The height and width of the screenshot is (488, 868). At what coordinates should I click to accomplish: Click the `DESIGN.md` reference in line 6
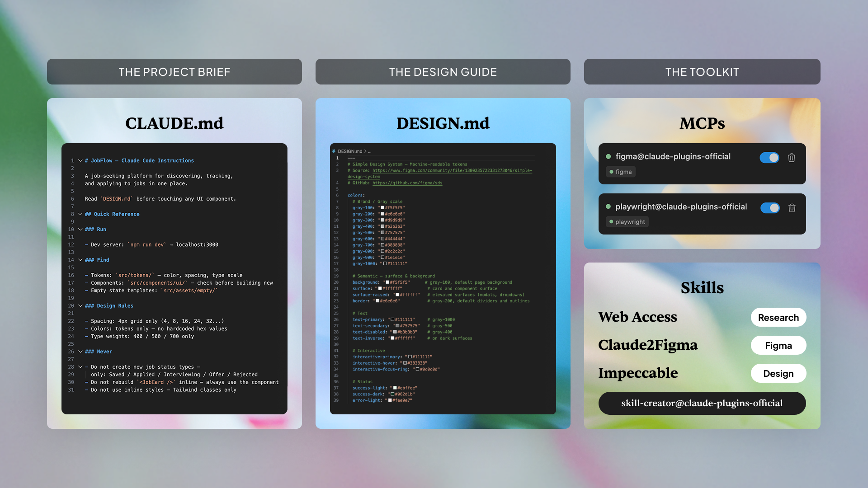coord(117,199)
